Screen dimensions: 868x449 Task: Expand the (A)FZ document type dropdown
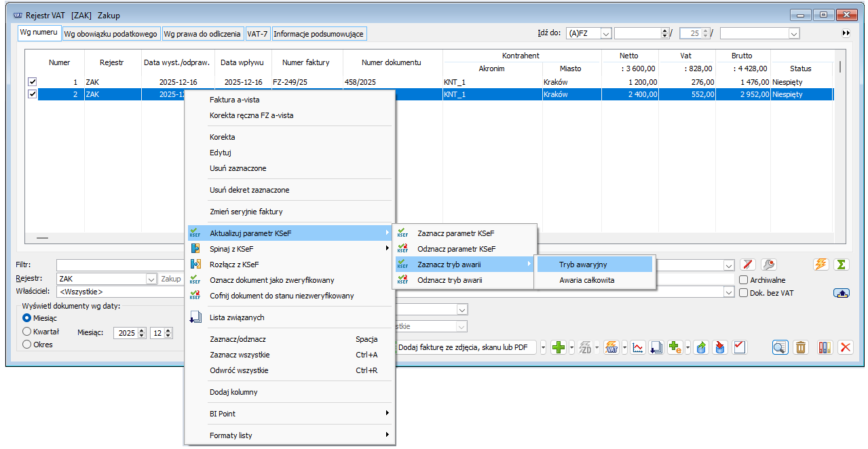coord(606,33)
